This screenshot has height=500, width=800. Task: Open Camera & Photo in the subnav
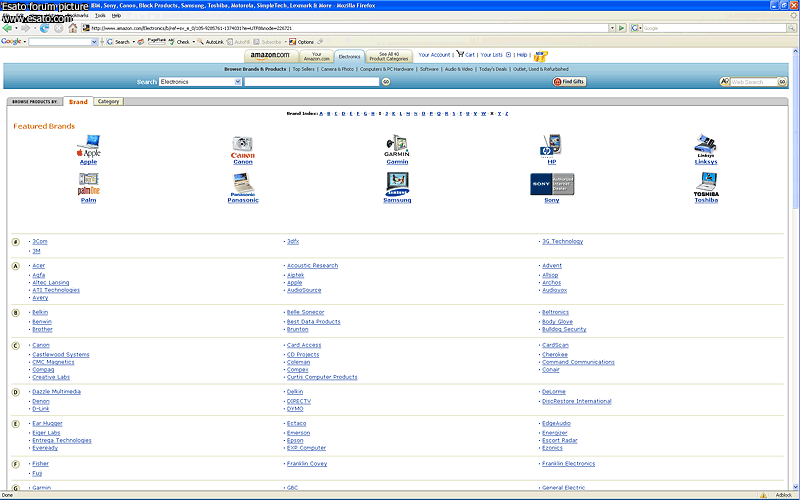tap(337, 69)
